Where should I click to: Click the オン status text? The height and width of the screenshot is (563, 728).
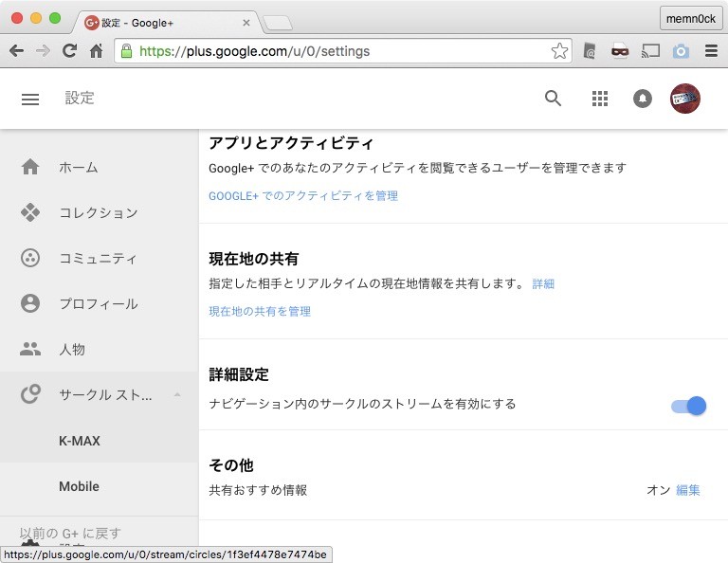659,490
